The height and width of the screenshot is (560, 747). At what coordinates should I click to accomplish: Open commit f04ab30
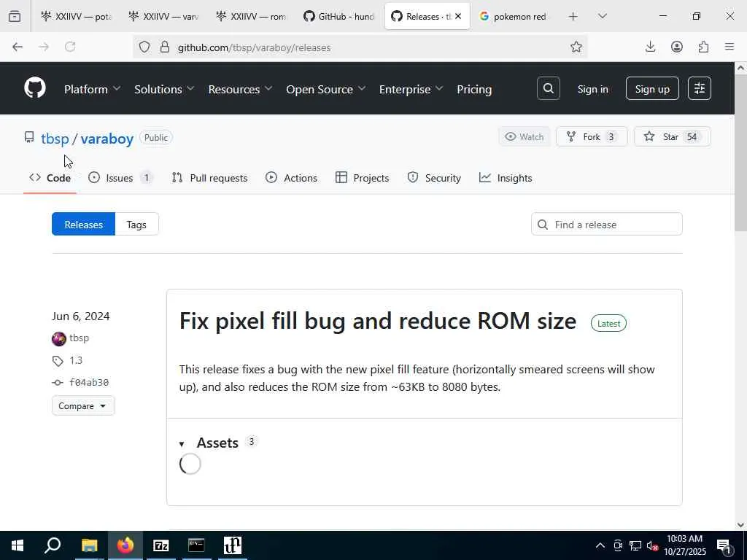click(x=89, y=382)
